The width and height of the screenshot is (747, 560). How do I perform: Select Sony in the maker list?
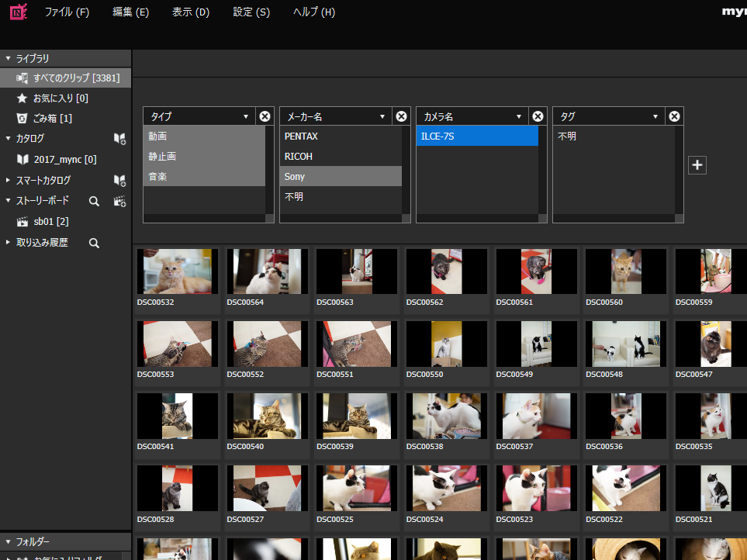pos(341,176)
